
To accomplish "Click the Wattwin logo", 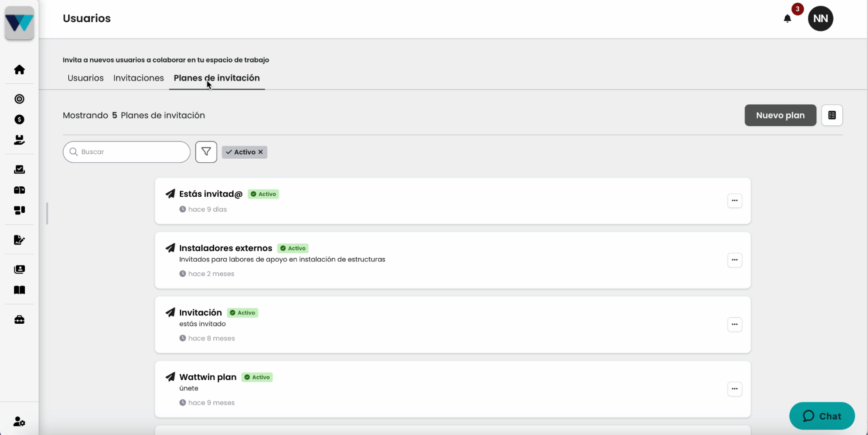I will pos(19,23).
